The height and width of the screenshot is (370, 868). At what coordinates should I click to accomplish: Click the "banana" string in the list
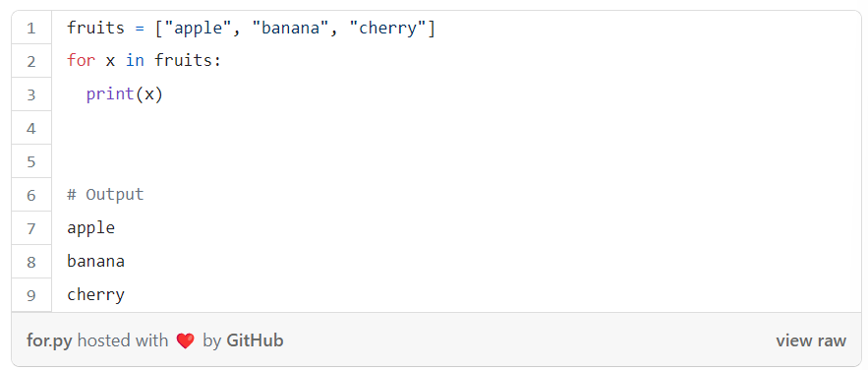pos(290,28)
